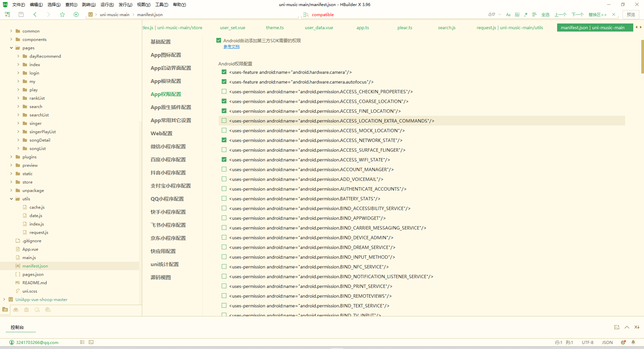Uncheck android.hardware.camera feature checkbox

click(224, 72)
